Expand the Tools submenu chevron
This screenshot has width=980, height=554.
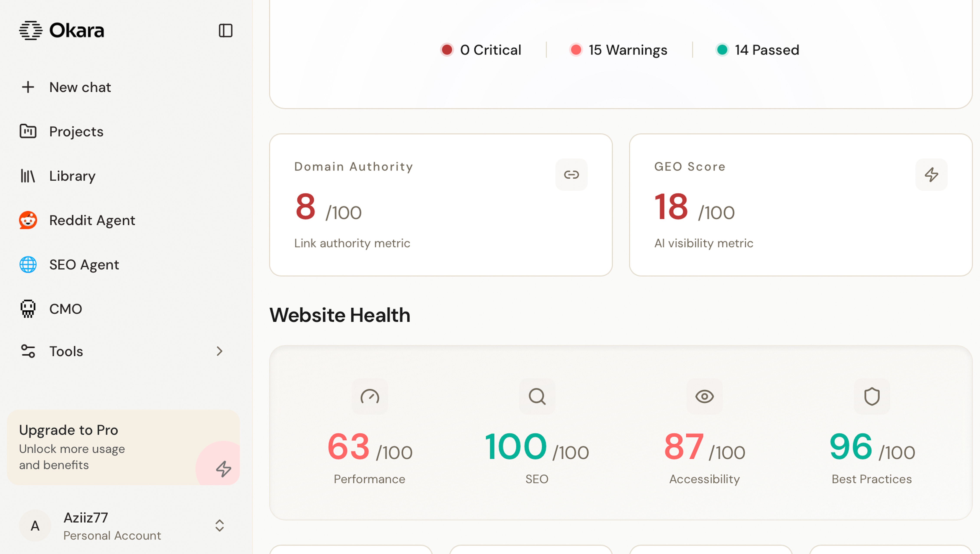point(220,351)
